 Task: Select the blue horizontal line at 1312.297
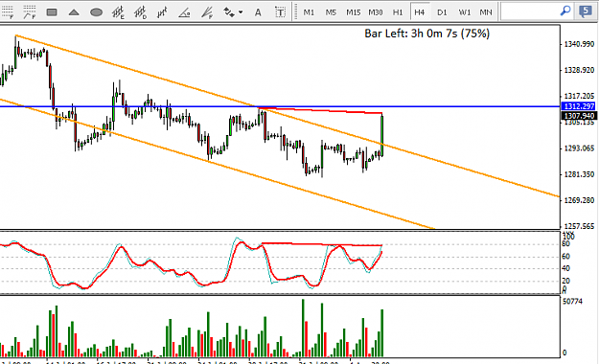(x=280, y=106)
